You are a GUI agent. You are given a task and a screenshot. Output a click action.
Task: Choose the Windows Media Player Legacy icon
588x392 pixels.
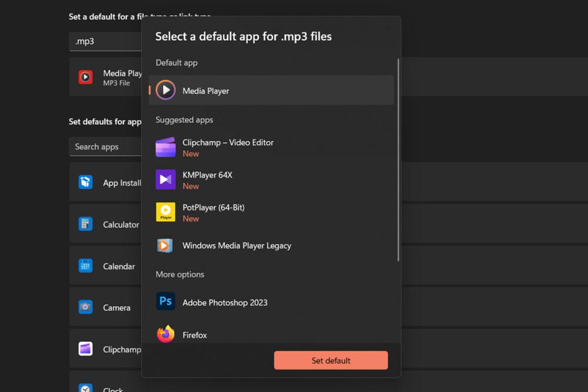pos(164,246)
